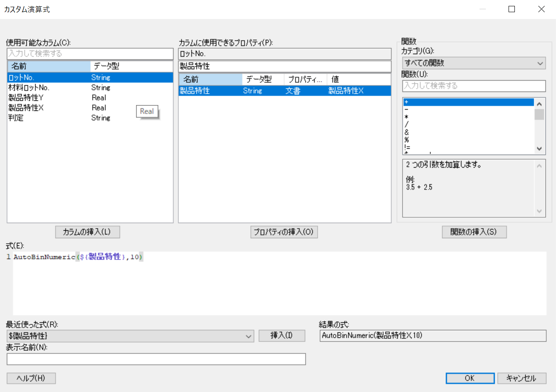This screenshot has width=556, height=392.
Task: Focus the 関数 search field
Action: pyautogui.click(x=474, y=86)
